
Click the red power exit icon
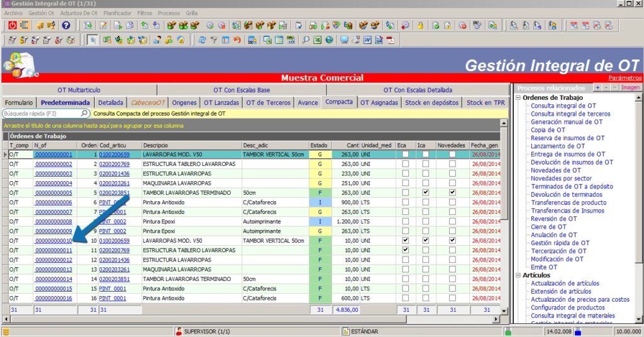coord(13,26)
